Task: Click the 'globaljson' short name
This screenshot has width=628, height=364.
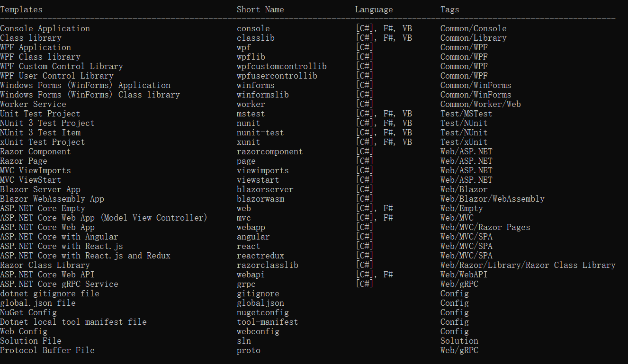Action: [260, 303]
